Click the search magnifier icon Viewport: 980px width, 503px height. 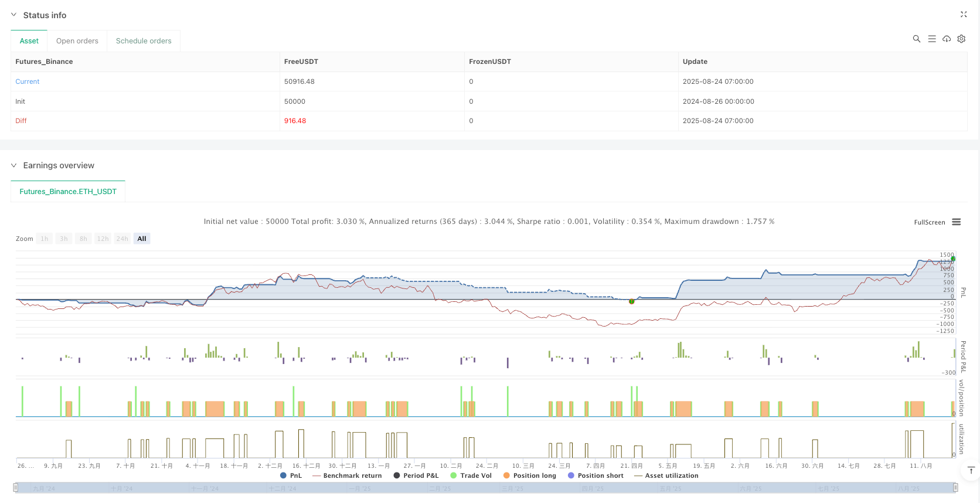[x=916, y=39]
